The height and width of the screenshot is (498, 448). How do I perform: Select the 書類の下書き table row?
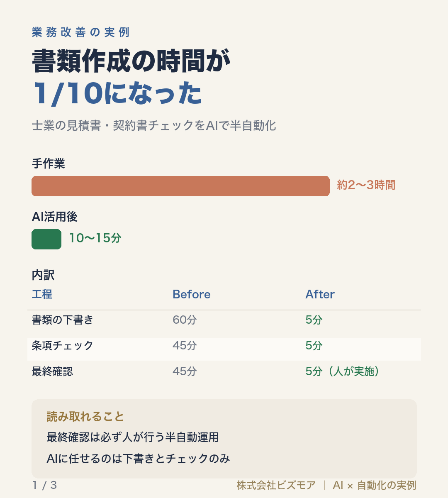pos(224,320)
